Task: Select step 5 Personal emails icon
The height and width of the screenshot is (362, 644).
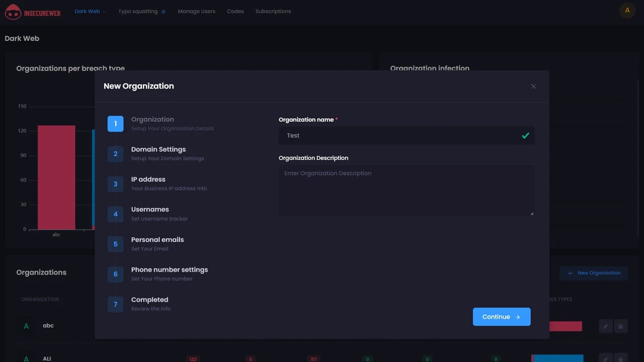Action: (x=115, y=244)
